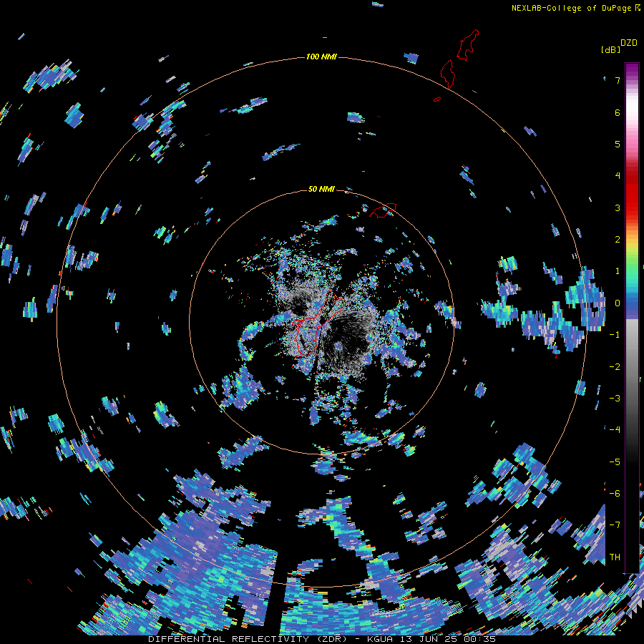Click the -7 dB legend value
This screenshot has width=644, height=644.
(x=615, y=525)
